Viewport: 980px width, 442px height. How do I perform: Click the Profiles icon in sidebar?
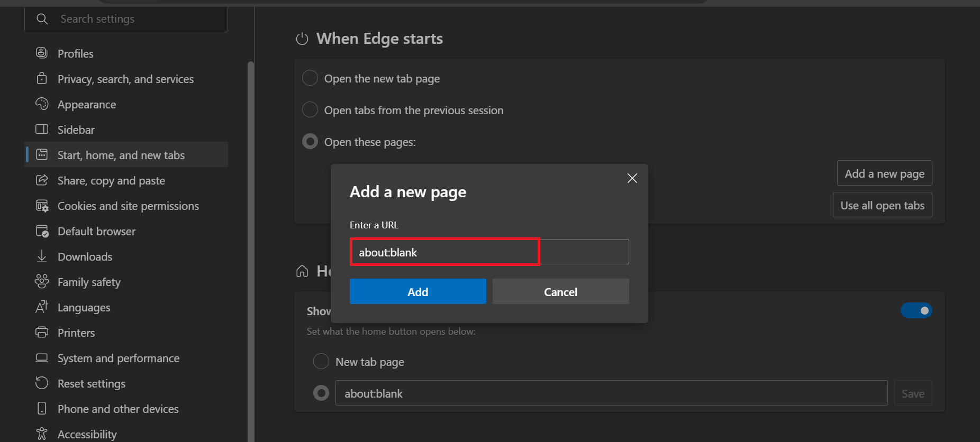click(42, 53)
